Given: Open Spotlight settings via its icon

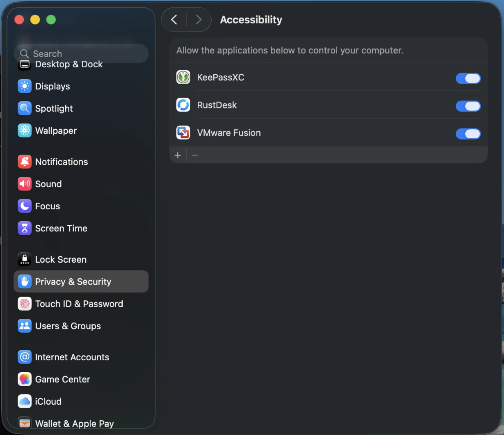Looking at the screenshot, I should click(25, 108).
